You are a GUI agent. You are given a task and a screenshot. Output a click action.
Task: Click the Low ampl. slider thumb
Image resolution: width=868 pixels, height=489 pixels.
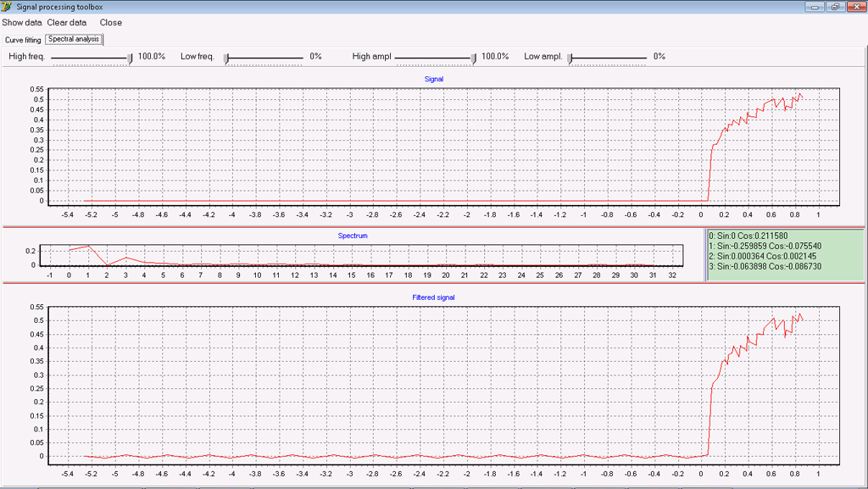570,58
